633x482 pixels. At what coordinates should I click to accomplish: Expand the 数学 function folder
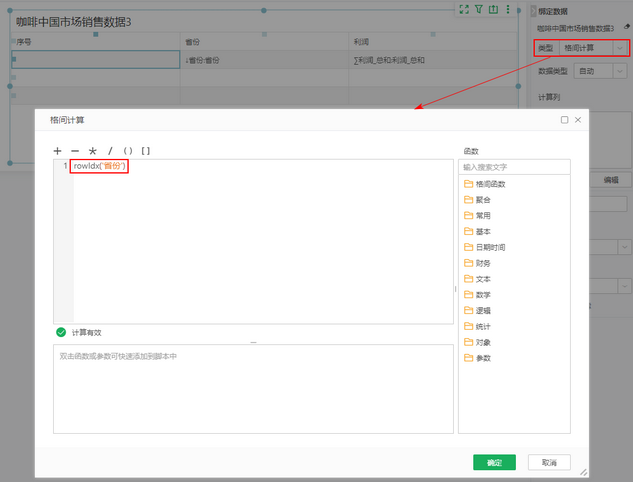(x=477, y=295)
